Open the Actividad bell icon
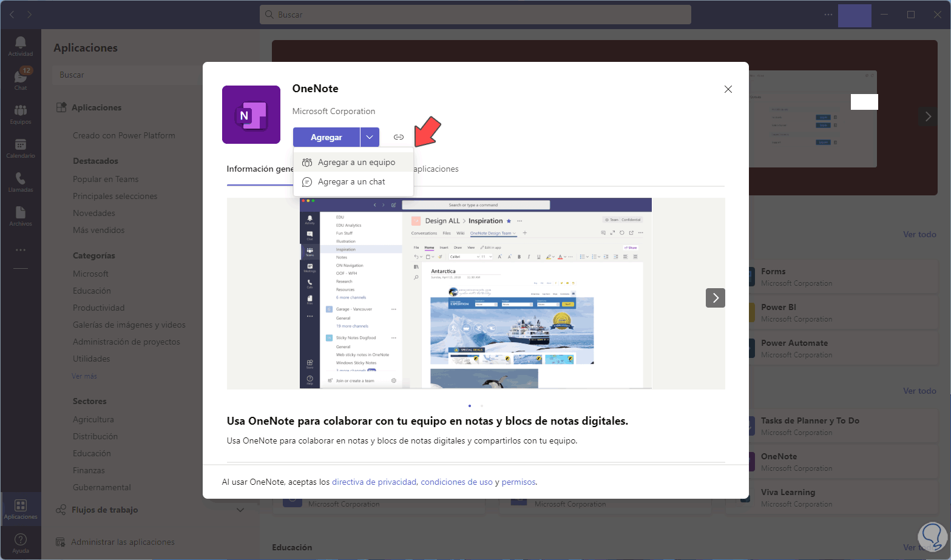This screenshot has height=560, width=951. [21, 46]
